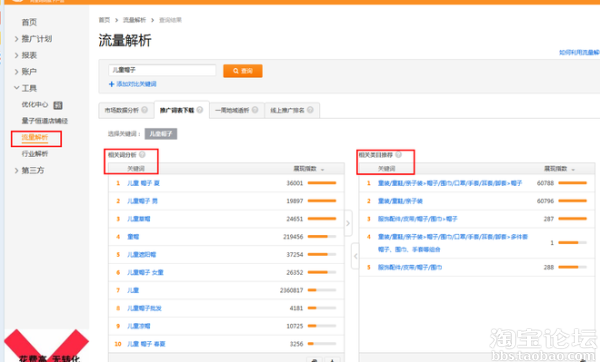Open 行业解析 in the sidebar

click(x=35, y=154)
